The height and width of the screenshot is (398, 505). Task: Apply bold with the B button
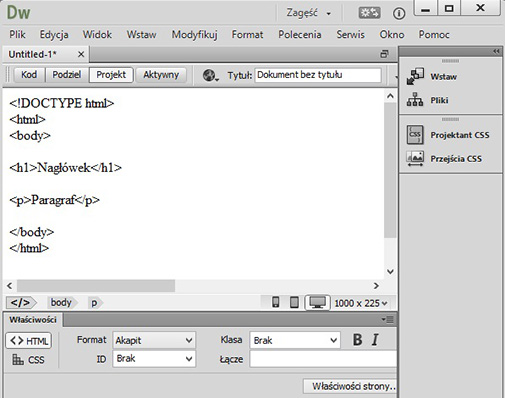357,340
